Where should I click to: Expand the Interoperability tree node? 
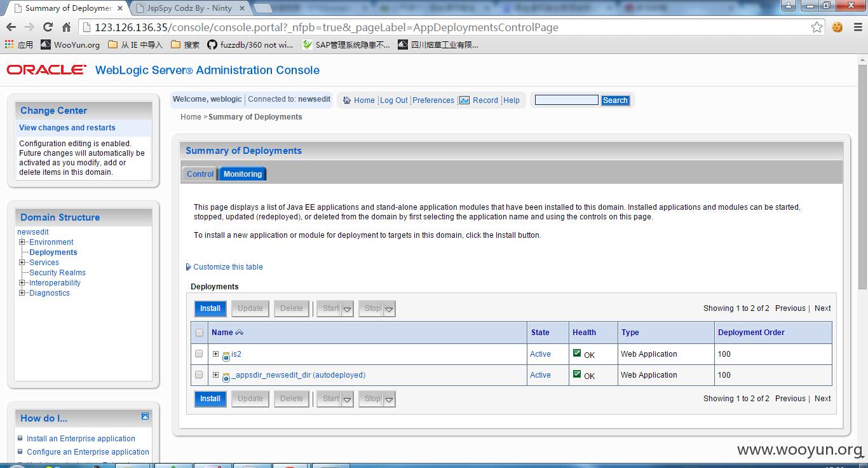tap(22, 283)
